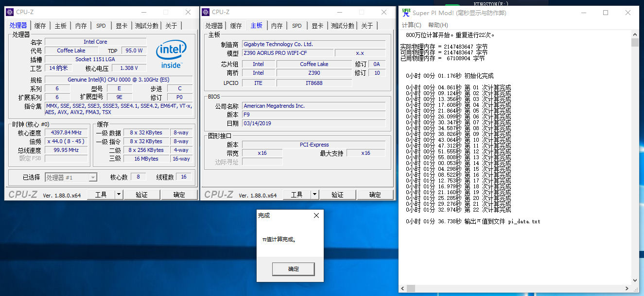
Task: Open the 帮助(H) menu in Super PI
Action: (438, 25)
